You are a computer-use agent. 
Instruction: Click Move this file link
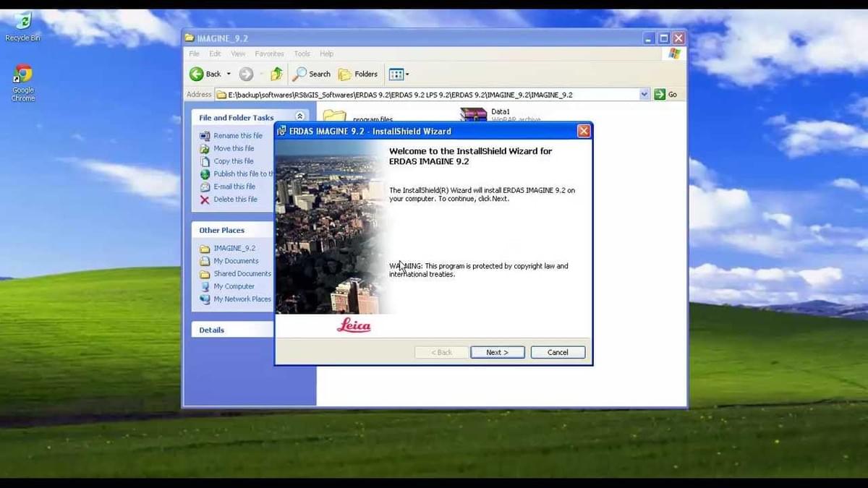click(x=234, y=148)
